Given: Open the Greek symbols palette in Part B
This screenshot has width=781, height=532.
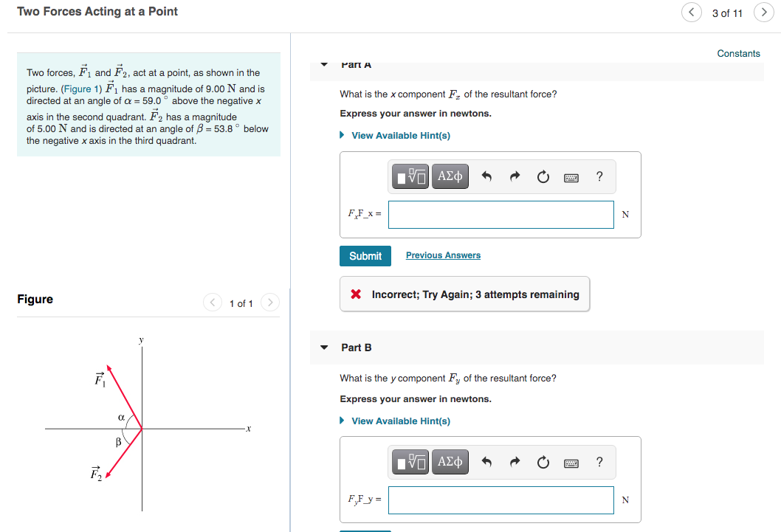Looking at the screenshot, I should pyautogui.click(x=450, y=462).
